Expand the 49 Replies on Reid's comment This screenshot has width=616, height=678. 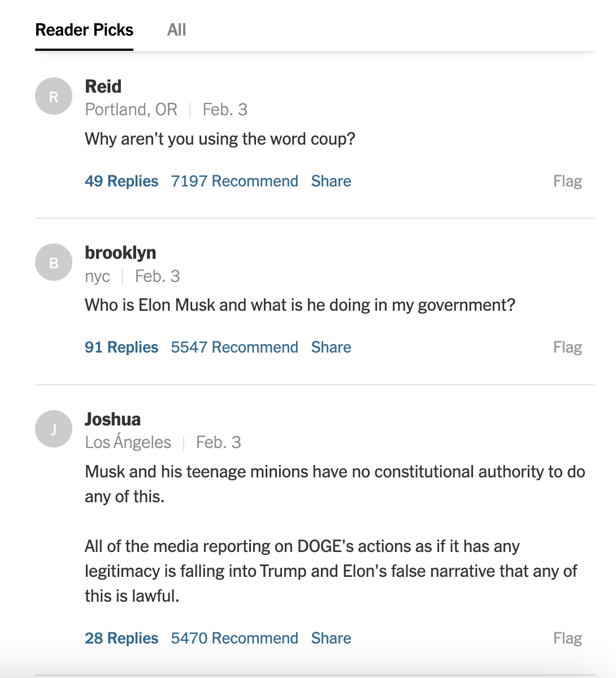122,181
